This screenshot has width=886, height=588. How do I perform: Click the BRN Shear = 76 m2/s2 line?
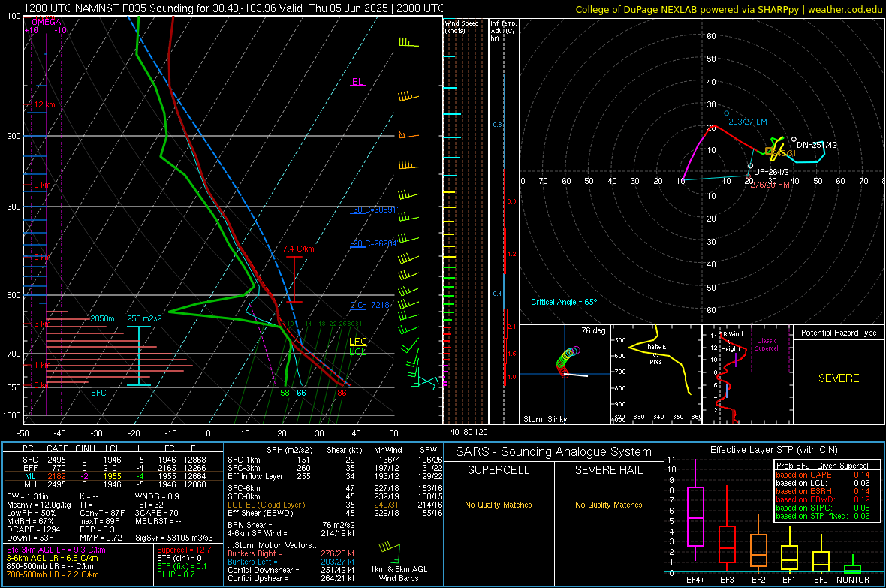coord(291,525)
